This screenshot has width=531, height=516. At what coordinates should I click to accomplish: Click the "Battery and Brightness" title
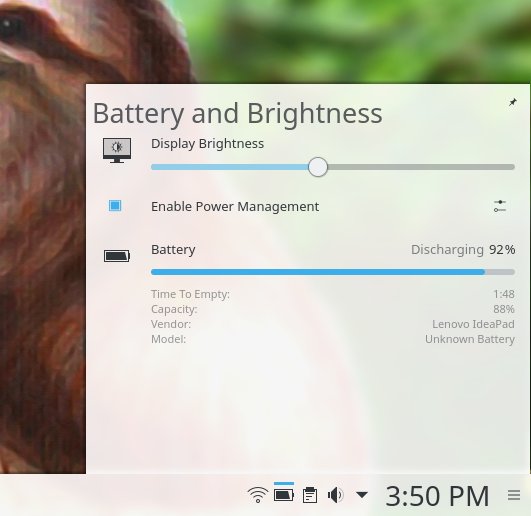tap(238, 114)
